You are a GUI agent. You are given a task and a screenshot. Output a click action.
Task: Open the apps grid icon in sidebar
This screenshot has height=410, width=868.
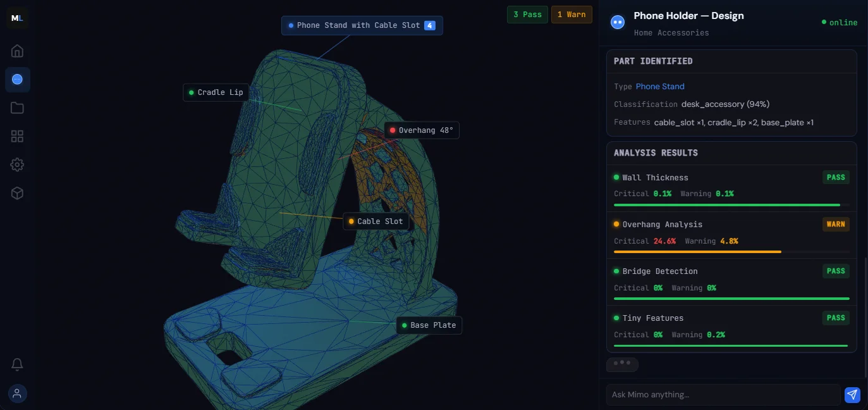[17, 135]
